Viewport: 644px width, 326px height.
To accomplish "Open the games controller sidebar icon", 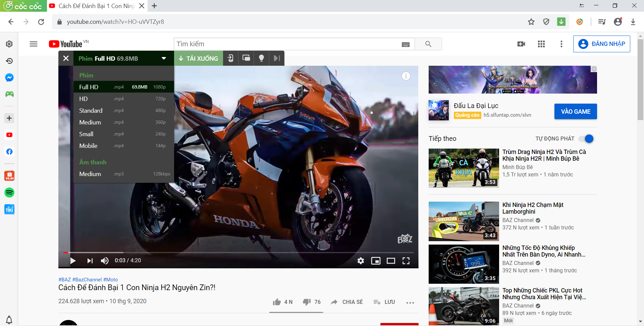I will tap(9, 94).
